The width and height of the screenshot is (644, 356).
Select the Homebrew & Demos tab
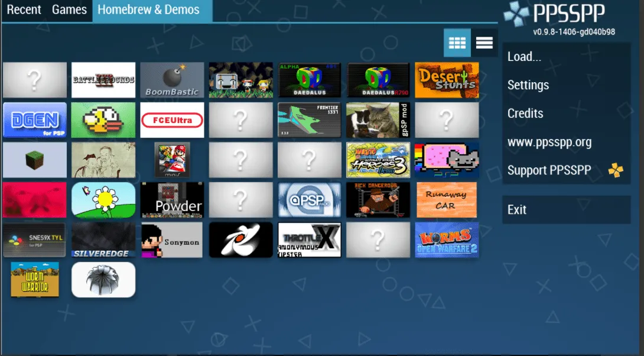click(x=148, y=10)
